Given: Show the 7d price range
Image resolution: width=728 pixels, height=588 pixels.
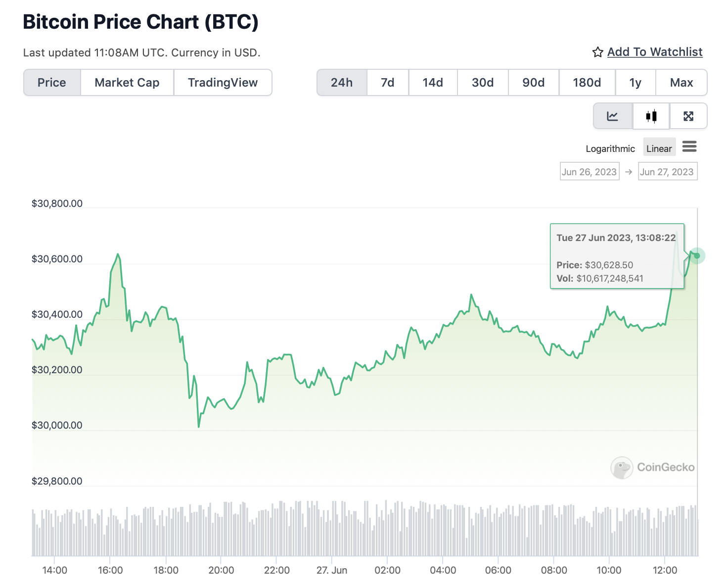Looking at the screenshot, I should tap(388, 83).
